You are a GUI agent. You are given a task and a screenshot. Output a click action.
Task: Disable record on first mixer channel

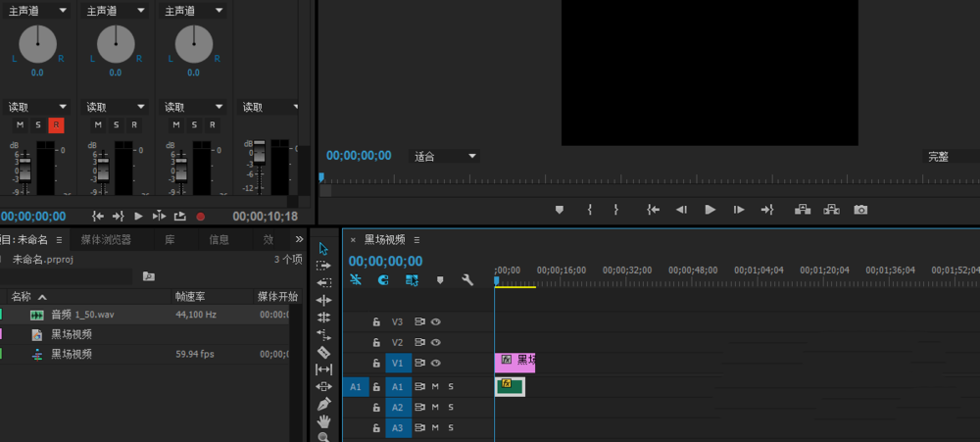[56, 125]
